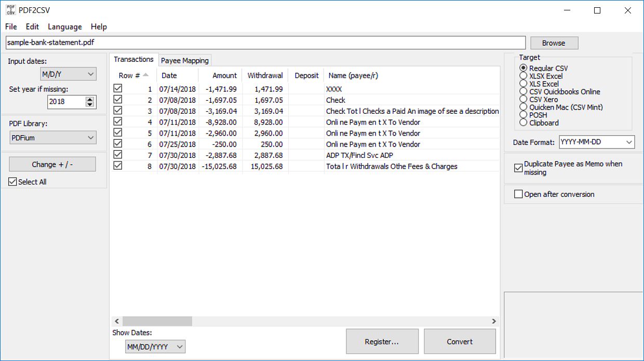
Task: Click the amount -1,697.05 cell
Action: [220, 100]
